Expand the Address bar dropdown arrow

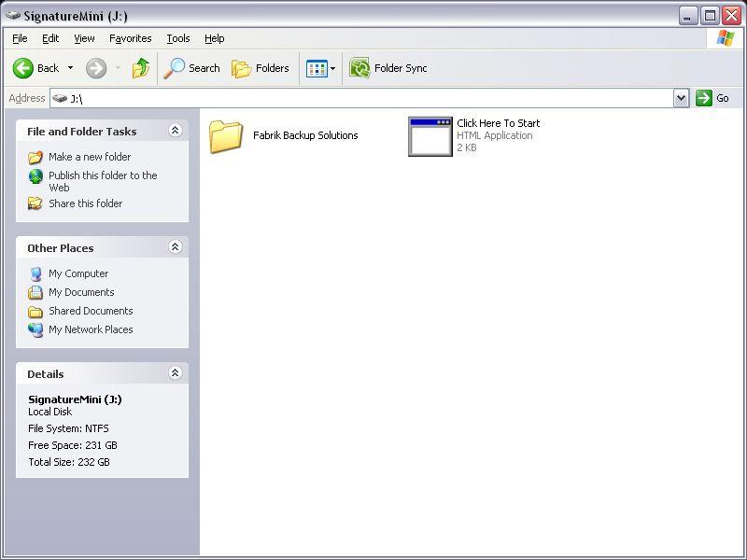(x=682, y=99)
